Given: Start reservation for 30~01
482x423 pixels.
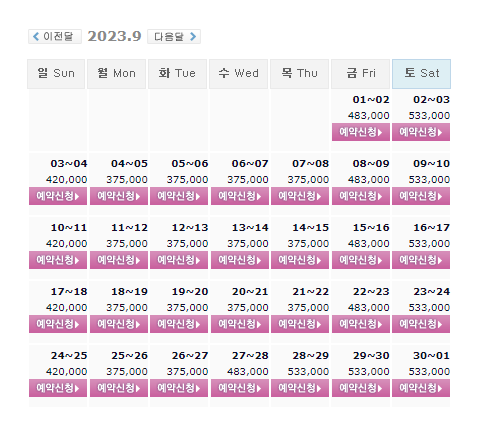Looking at the screenshot, I should [421, 388].
